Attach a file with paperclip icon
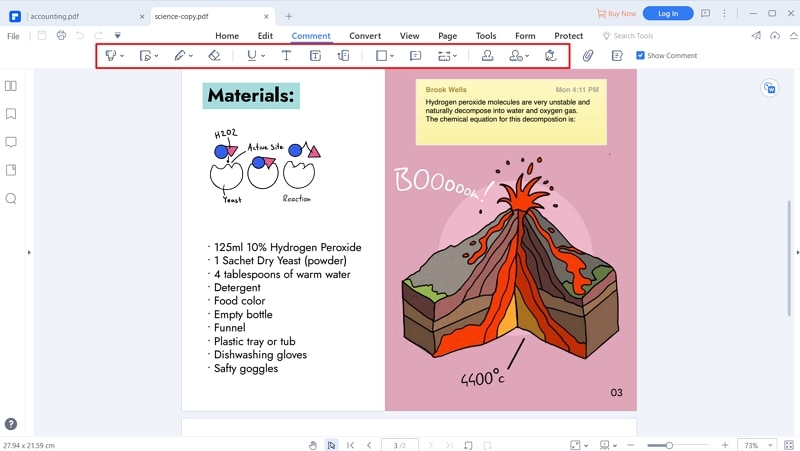 click(588, 56)
